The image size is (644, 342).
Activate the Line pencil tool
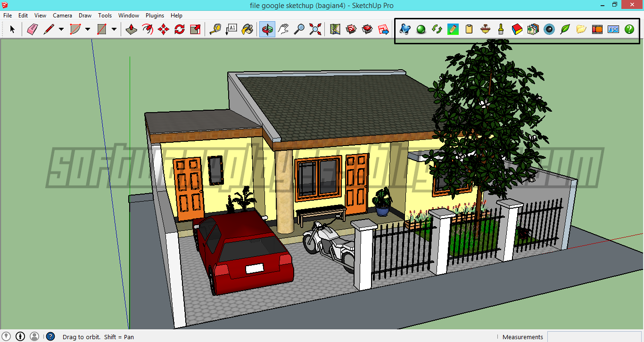coord(49,29)
